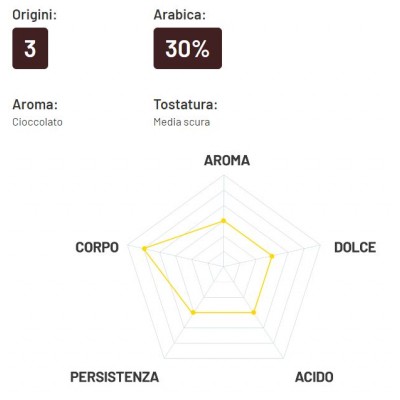Click the center of the radar chart
400x400 pixels.
[224, 266]
